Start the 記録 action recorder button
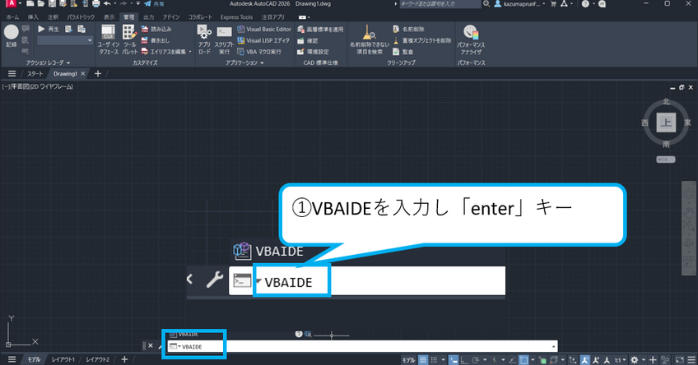 (11, 36)
